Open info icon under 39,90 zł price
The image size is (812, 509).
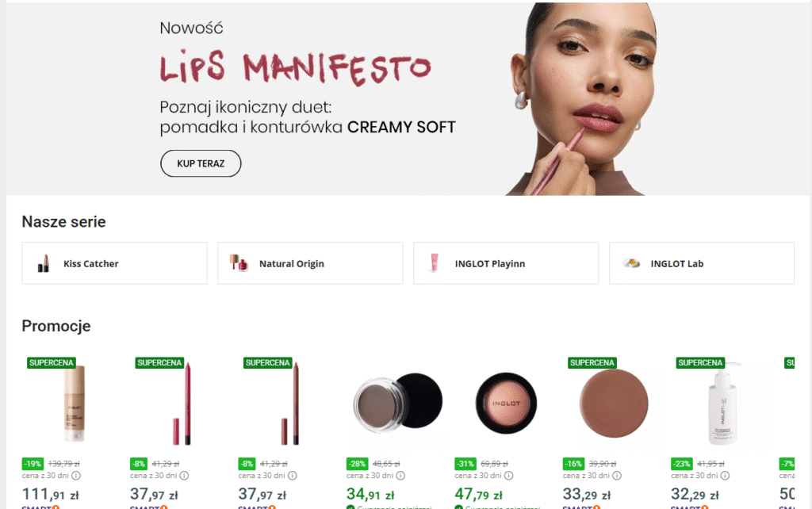[617, 476]
